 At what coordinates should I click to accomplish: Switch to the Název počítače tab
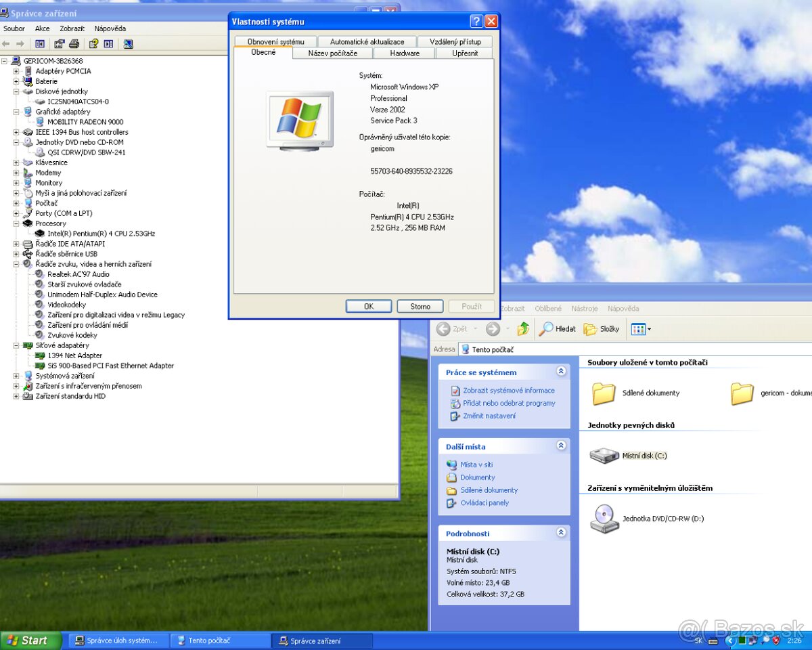pos(332,53)
